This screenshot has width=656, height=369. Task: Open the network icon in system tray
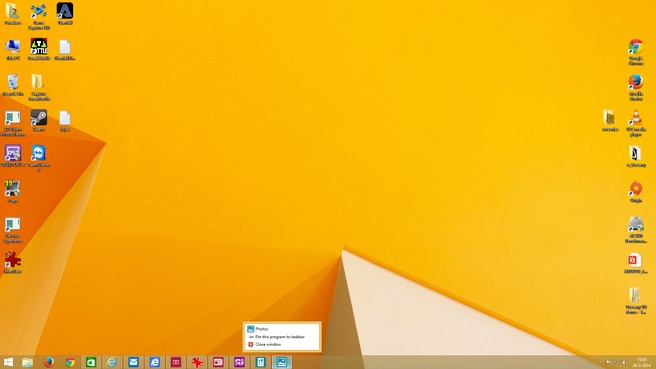click(x=616, y=362)
